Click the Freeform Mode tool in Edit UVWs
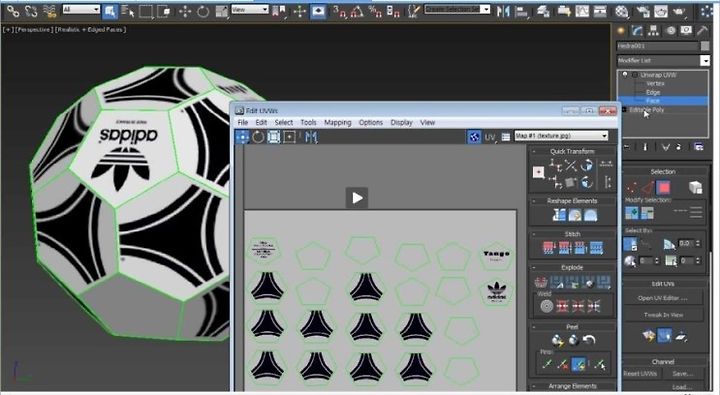The image size is (720, 395). [x=289, y=137]
